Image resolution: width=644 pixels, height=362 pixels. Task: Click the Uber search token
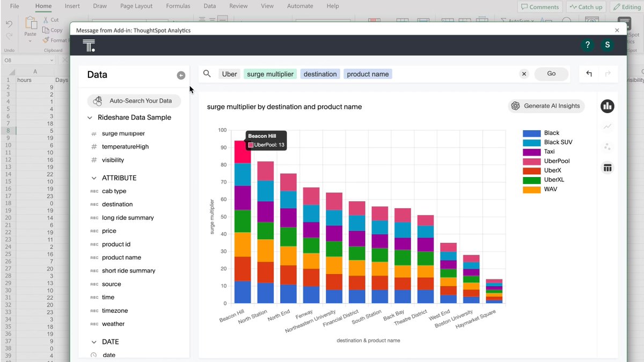[230, 74]
